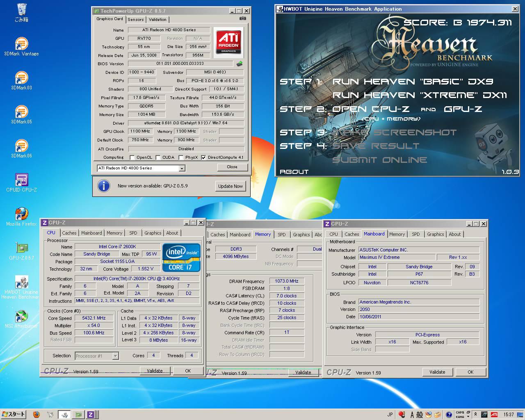Click the ATI Catalyst tray icon

tap(495, 415)
